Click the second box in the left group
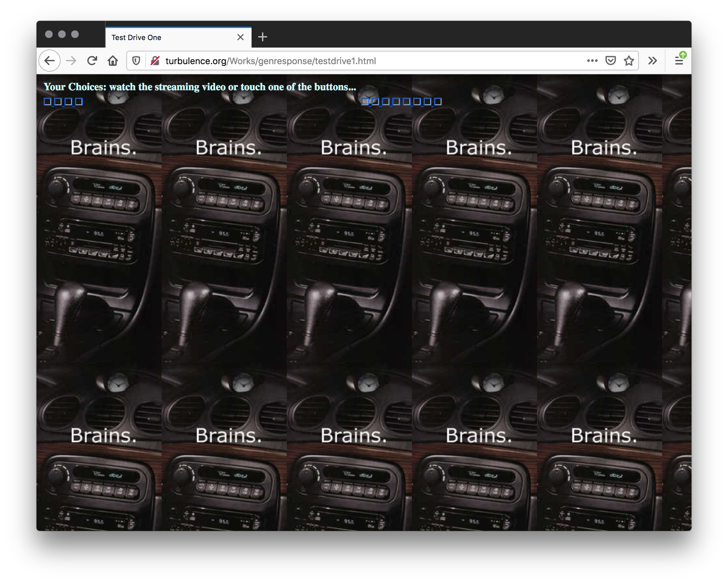 pyautogui.click(x=58, y=102)
